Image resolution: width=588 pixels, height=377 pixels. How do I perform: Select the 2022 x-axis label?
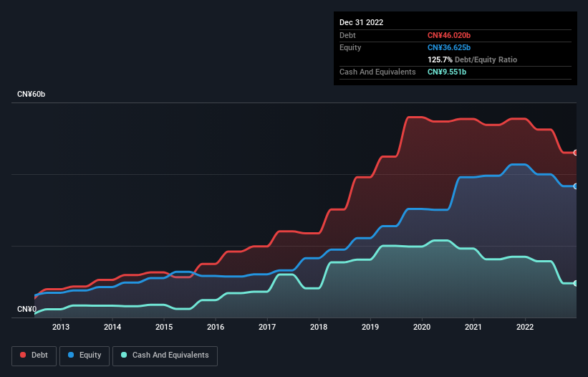pyautogui.click(x=525, y=327)
